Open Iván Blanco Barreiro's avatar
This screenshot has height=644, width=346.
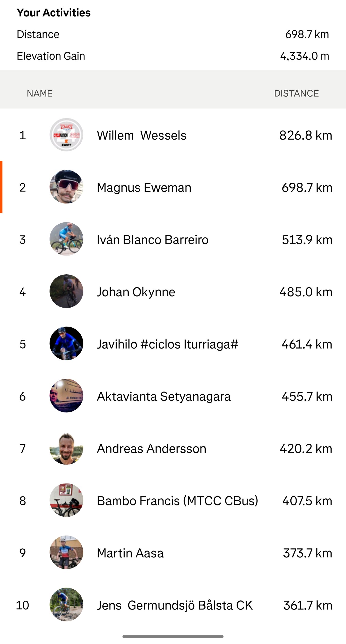66,239
